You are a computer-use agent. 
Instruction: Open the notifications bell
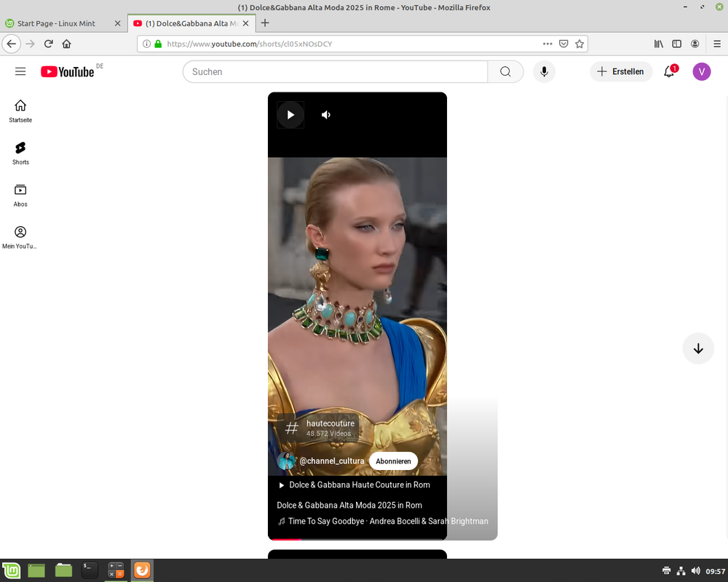669,71
